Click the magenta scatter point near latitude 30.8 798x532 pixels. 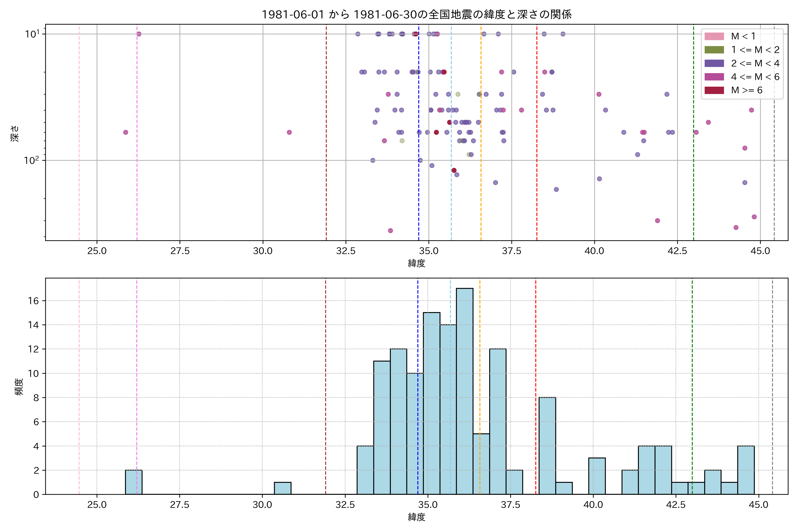289,132
